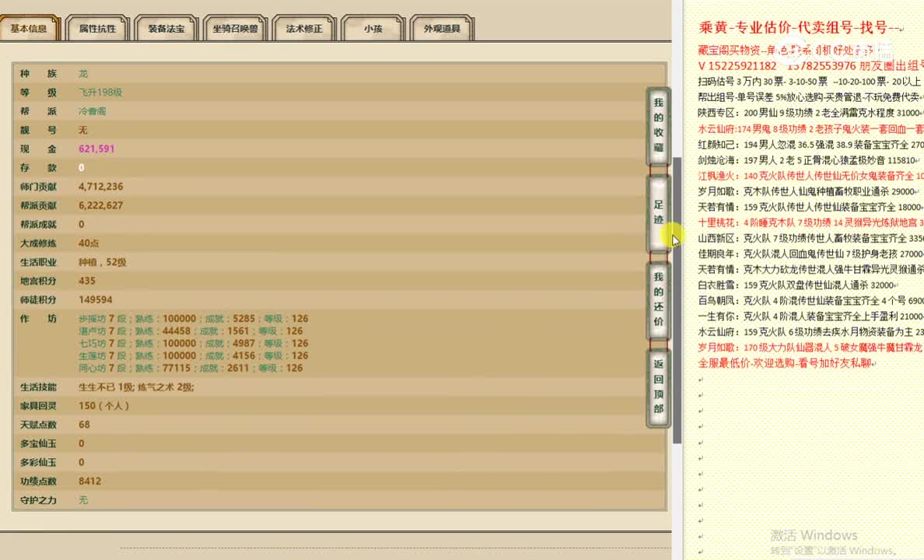
Task: Open the 外观道具 tab
Action: click(x=442, y=28)
